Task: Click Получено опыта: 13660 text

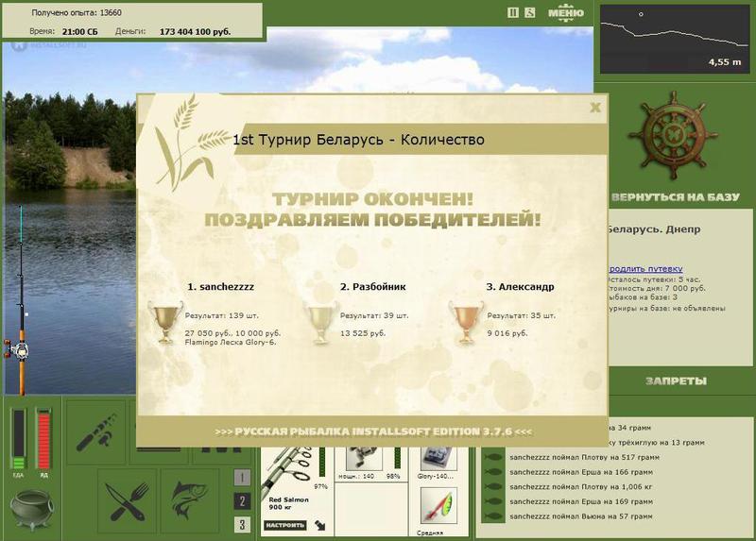Action: tap(77, 13)
